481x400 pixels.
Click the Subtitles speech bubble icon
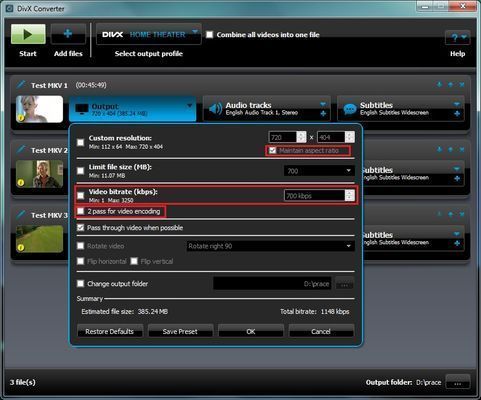pyautogui.click(x=350, y=109)
